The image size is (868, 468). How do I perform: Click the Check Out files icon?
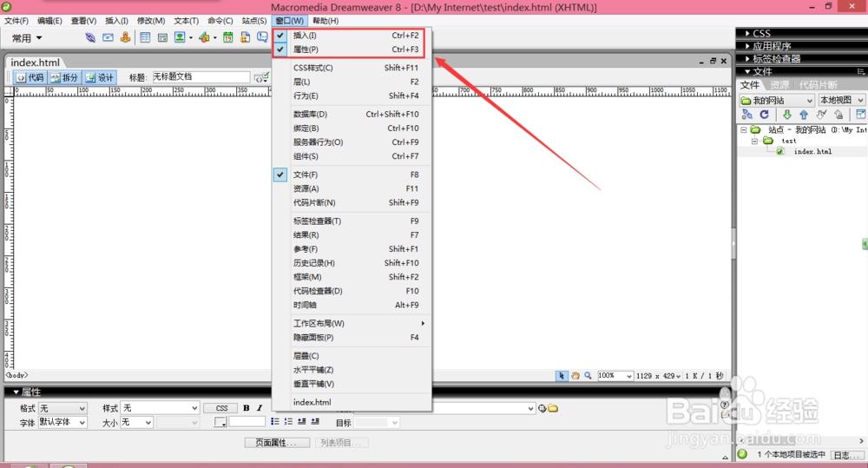point(821,115)
